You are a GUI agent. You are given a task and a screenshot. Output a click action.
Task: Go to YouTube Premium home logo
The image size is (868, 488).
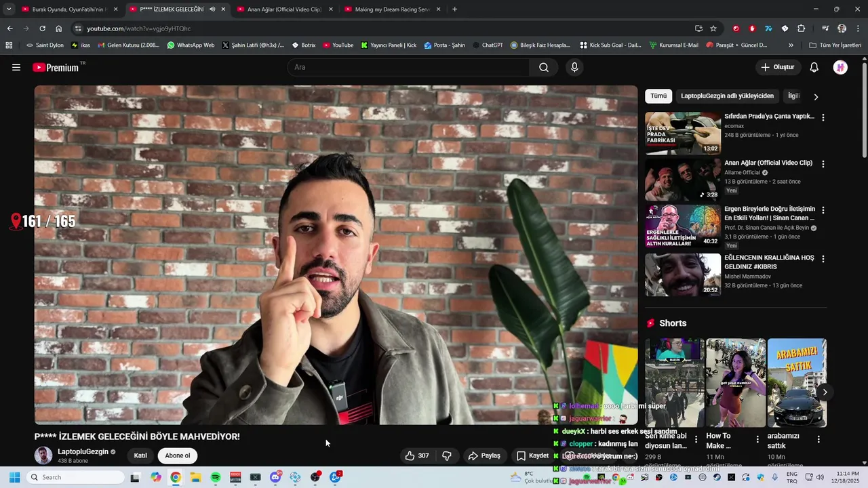point(56,67)
